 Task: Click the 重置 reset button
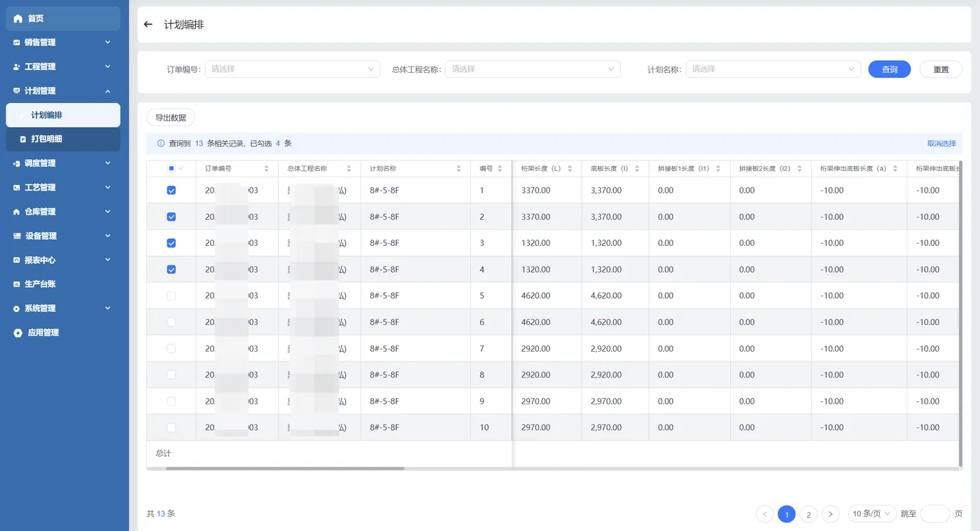(941, 69)
